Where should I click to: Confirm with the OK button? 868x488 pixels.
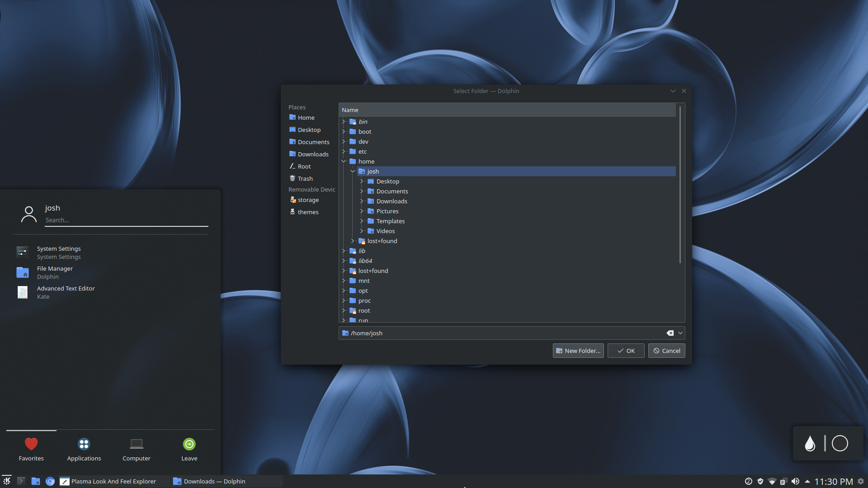[x=626, y=351]
